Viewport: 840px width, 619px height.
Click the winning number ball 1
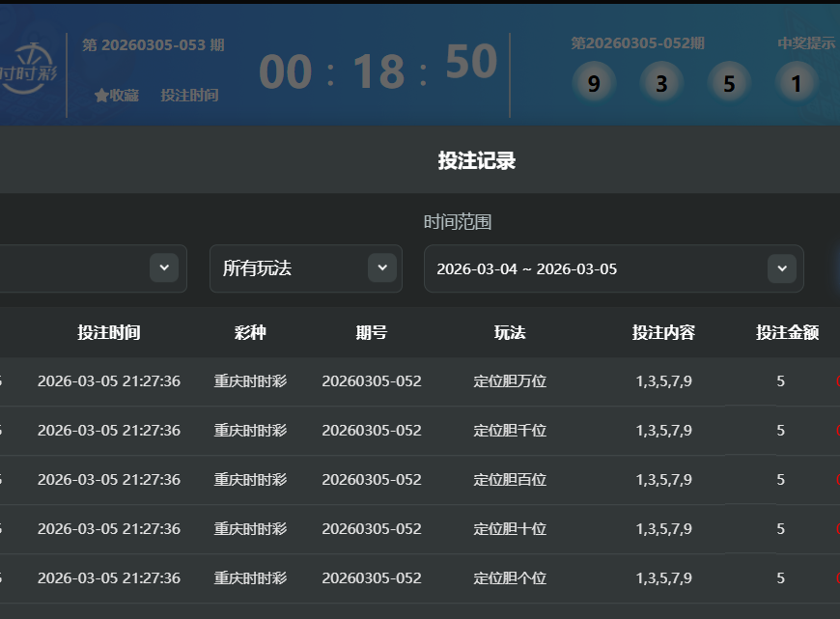coord(797,84)
